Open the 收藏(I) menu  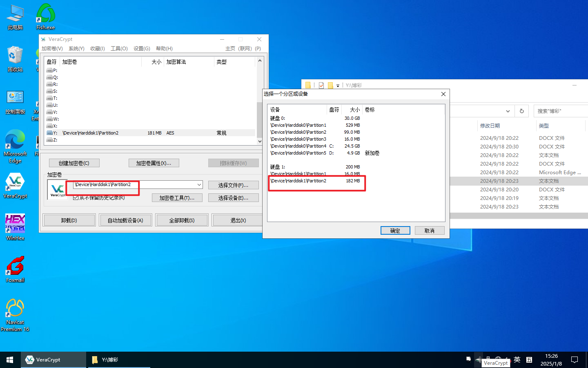98,49
